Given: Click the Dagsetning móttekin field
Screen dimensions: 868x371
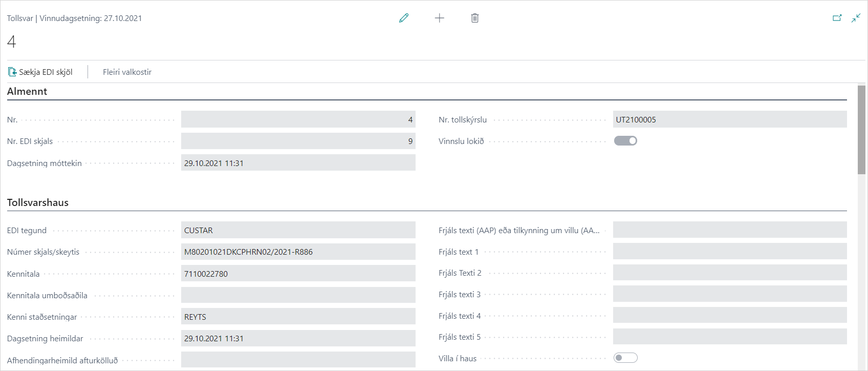Looking at the screenshot, I should coord(298,163).
